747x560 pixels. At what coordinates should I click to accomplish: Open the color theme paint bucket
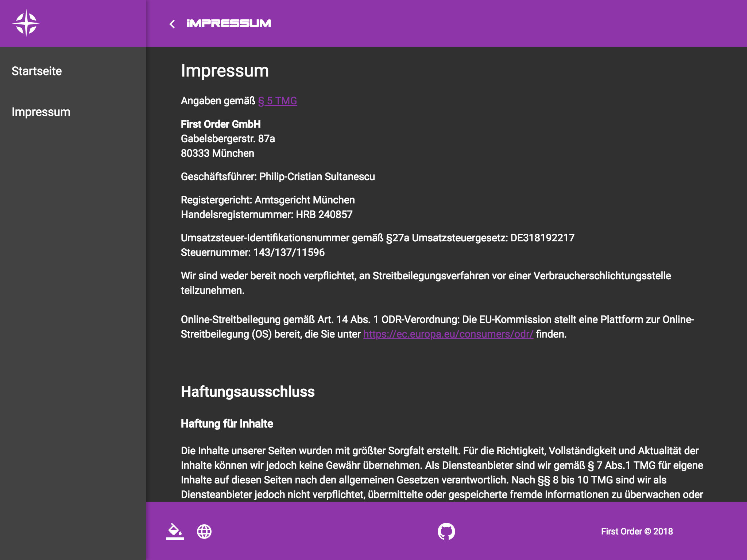click(x=175, y=531)
